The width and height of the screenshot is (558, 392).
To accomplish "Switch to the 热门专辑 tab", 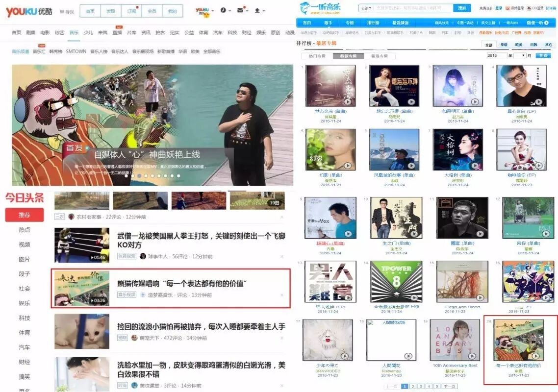I will 317,56.
